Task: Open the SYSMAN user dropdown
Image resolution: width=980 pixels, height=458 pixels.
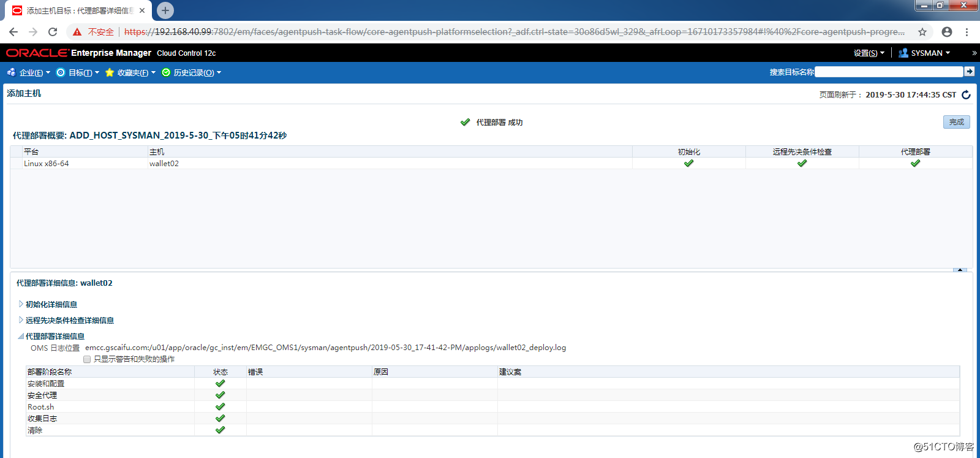Action: click(930, 53)
